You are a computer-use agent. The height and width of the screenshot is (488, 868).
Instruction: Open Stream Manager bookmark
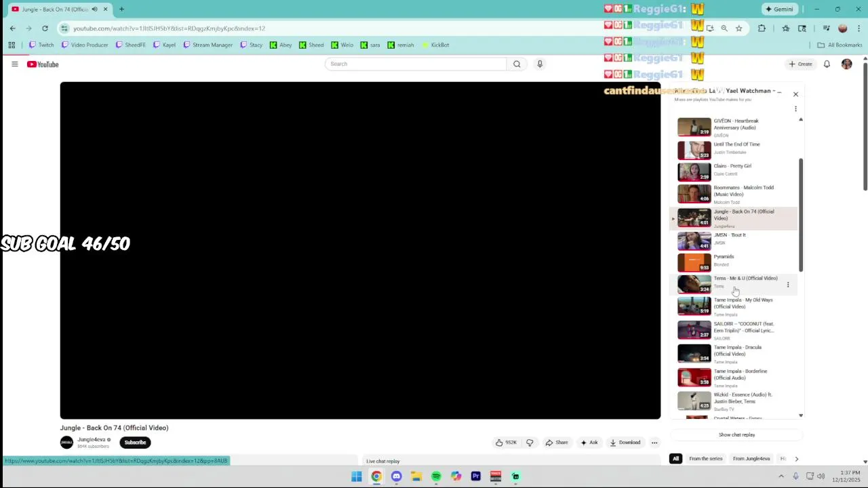tap(208, 45)
